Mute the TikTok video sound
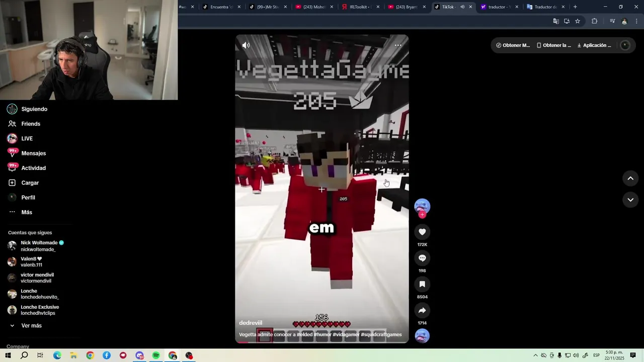This screenshot has height=362, width=644. [246, 45]
